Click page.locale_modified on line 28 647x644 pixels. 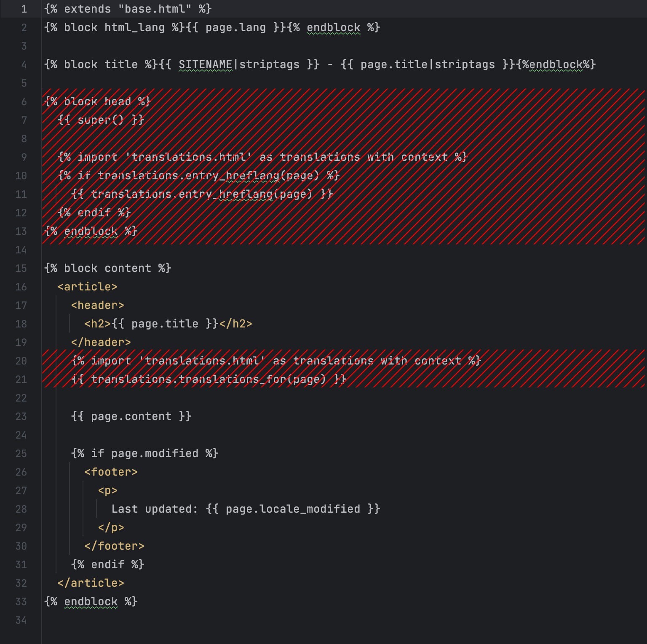[293, 509]
